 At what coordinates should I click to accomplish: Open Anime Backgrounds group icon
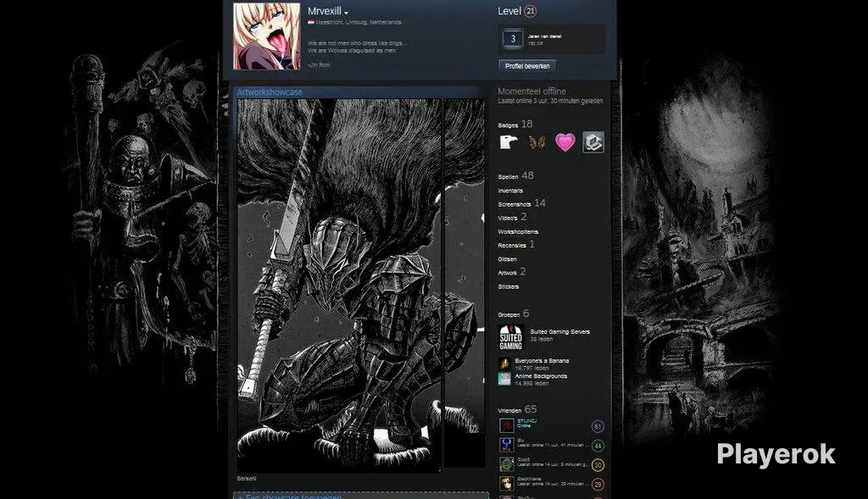(505, 379)
